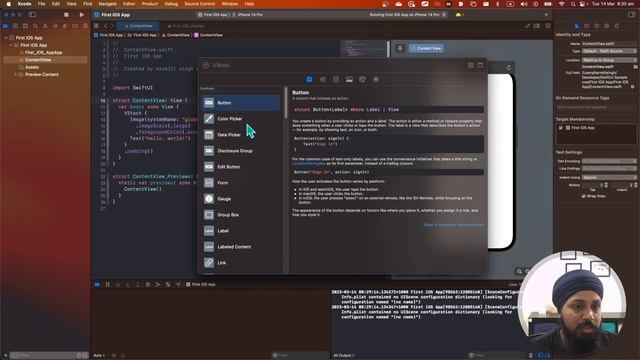The image size is (640, 360).
Task: Select Date Picker in library list
Action: pos(241,135)
